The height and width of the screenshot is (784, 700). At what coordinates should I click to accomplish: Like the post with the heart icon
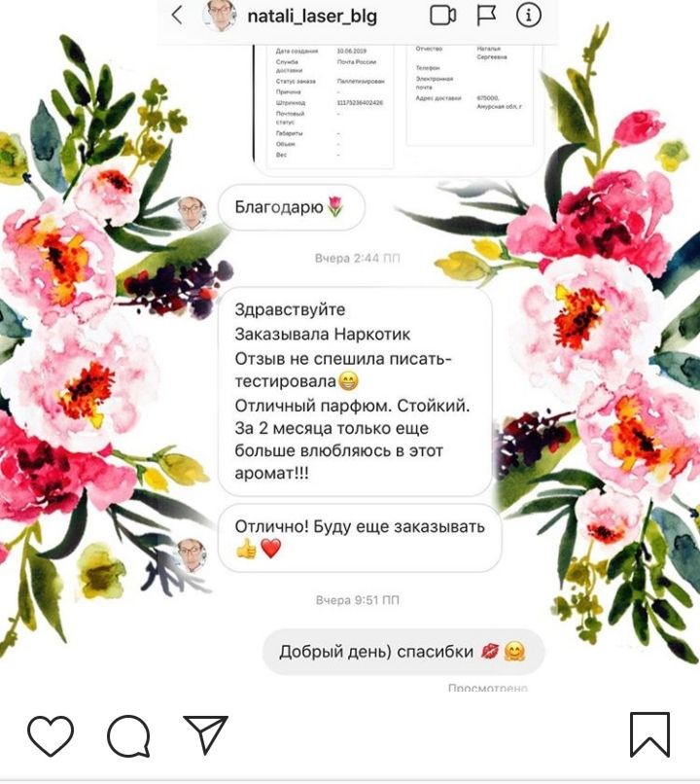51,735
